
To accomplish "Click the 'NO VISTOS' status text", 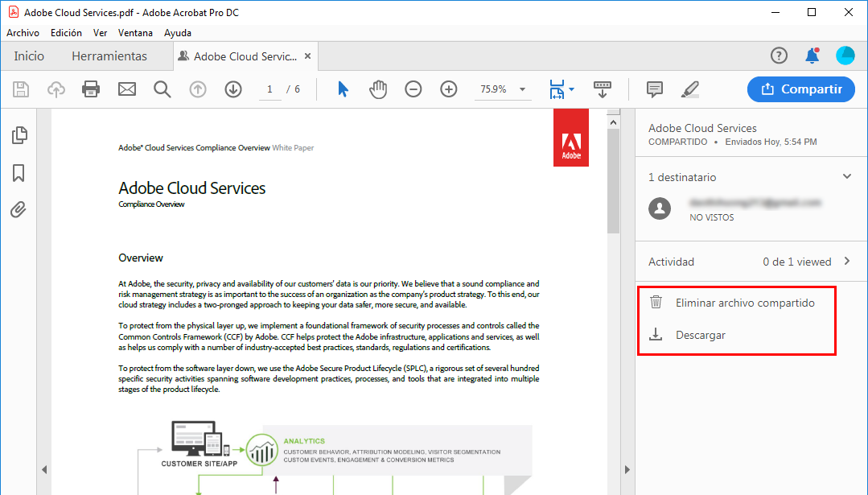I will 711,217.
